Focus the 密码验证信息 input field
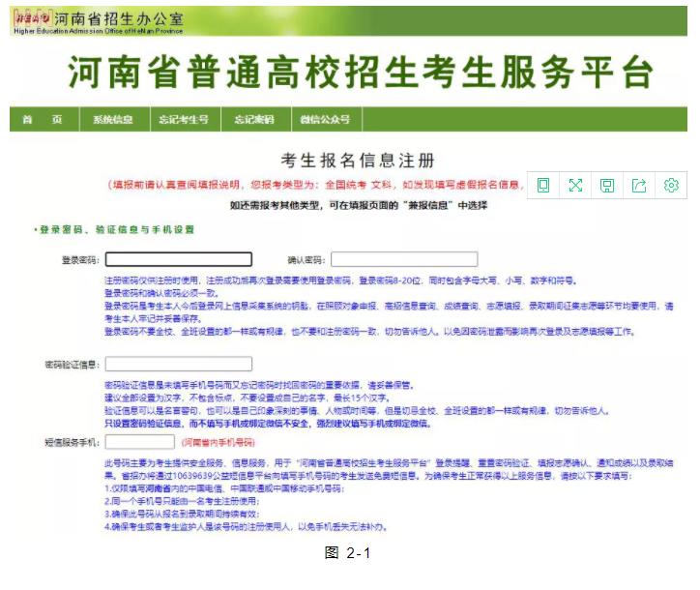The image size is (700, 590). [x=179, y=364]
